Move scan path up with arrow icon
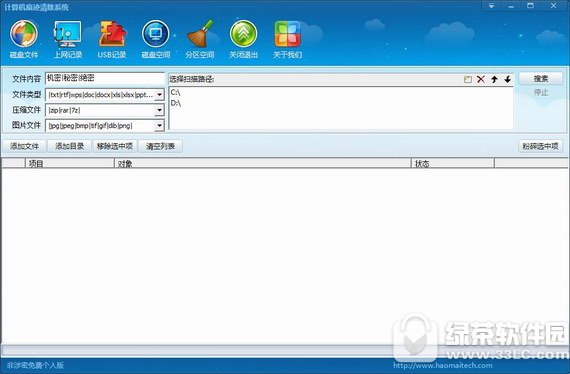Image resolution: width=570 pixels, height=374 pixels. (x=494, y=79)
